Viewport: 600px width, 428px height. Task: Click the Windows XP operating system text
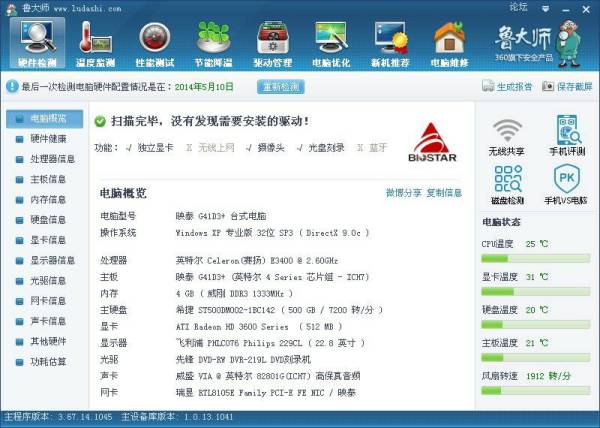click(x=273, y=233)
